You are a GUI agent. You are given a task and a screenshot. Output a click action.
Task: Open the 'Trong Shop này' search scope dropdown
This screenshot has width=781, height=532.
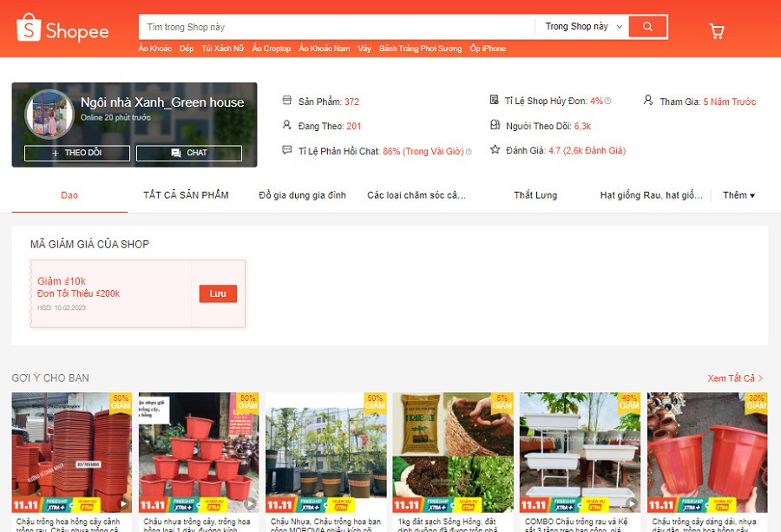tap(583, 27)
